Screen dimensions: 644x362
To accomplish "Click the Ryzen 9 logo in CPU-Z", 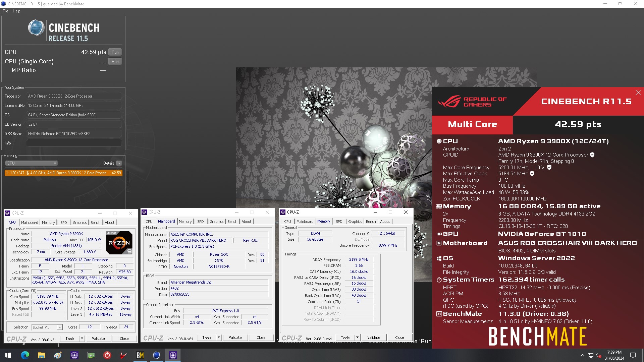I will tap(119, 242).
